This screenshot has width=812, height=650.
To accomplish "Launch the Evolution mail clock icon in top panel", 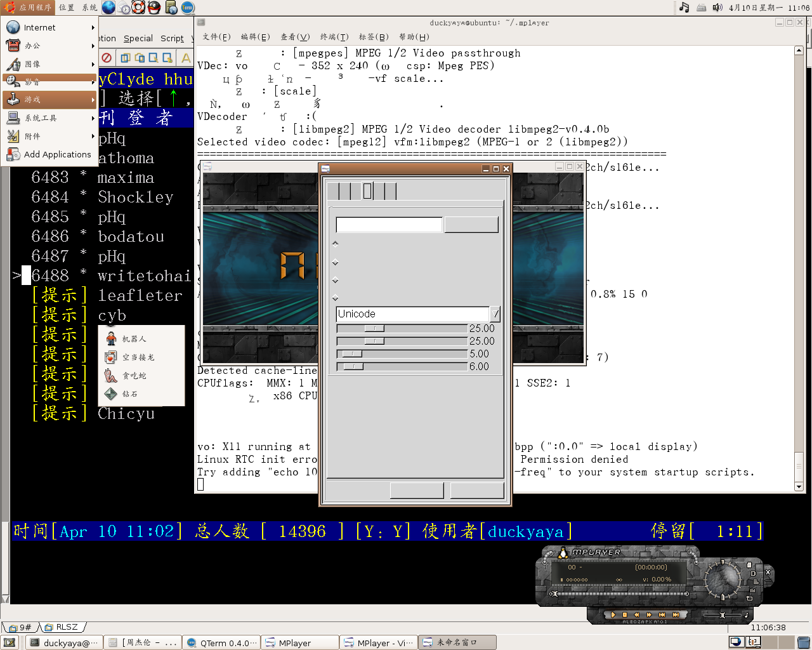I will (x=124, y=8).
